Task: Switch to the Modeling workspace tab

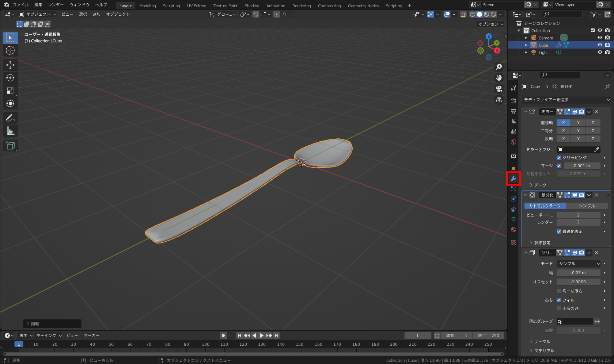Action: pyautogui.click(x=147, y=6)
